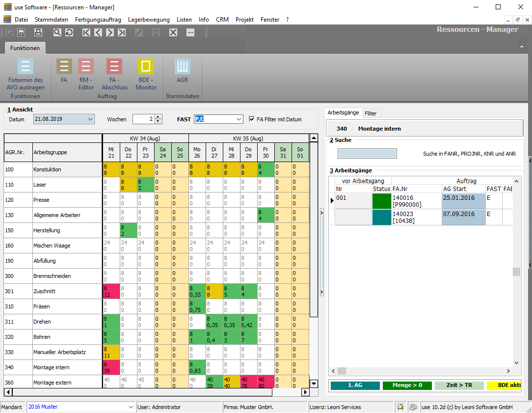Viewport: 532px width, 413px height.
Task: Go to last record icon
Action: click(x=122, y=32)
